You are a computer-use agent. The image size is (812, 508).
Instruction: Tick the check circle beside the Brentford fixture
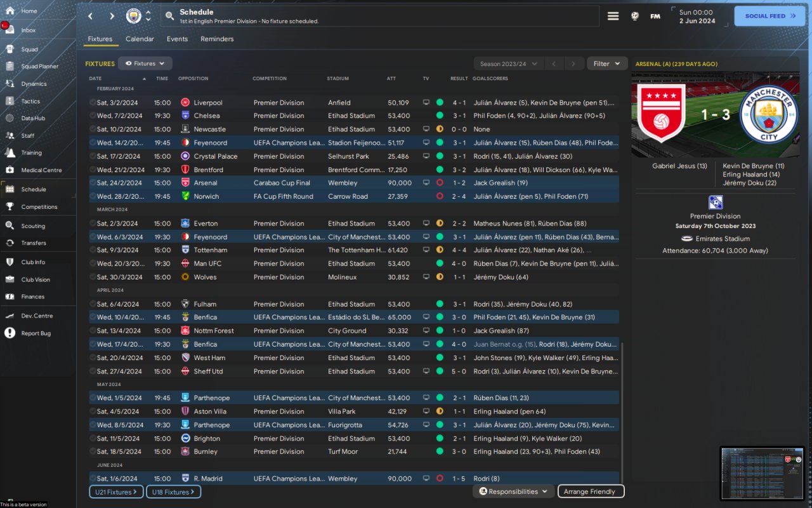click(93, 170)
